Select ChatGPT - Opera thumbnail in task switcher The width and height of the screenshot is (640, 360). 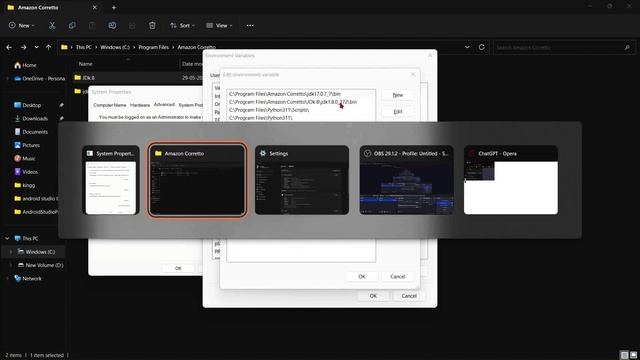point(511,180)
